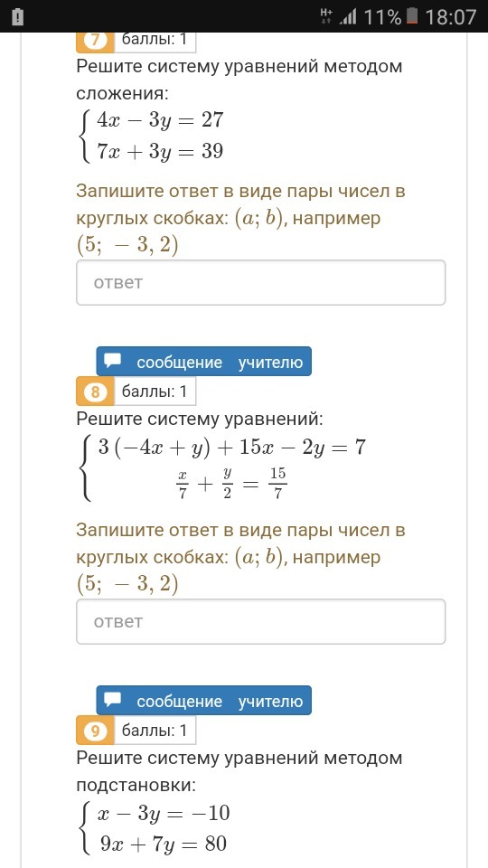
Task: Click the answer field for question 7
Action: (x=260, y=282)
